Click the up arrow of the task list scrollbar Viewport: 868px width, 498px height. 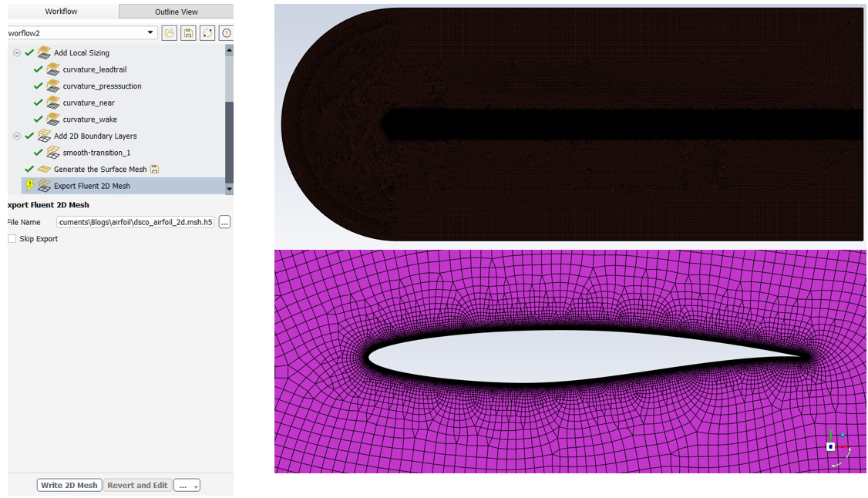click(x=229, y=50)
